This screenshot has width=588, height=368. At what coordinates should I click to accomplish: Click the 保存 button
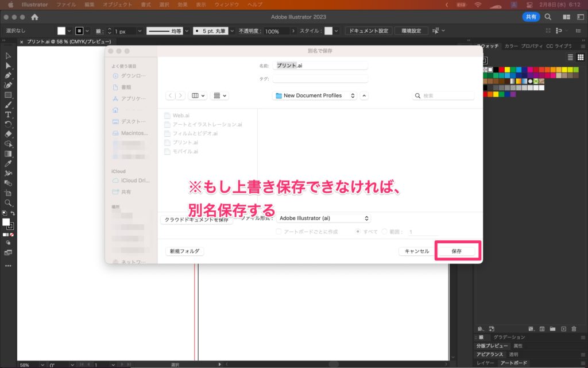click(x=457, y=251)
